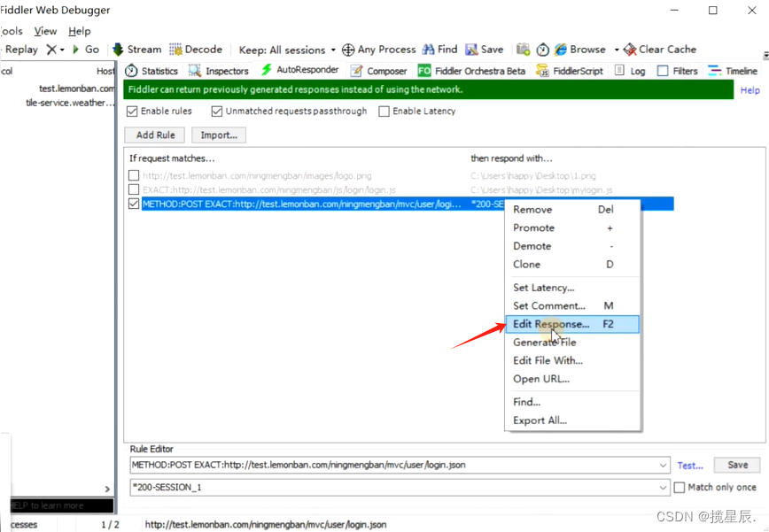This screenshot has width=769, height=532.
Task: Select Open URL... in context menu
Action: (572, 379)
